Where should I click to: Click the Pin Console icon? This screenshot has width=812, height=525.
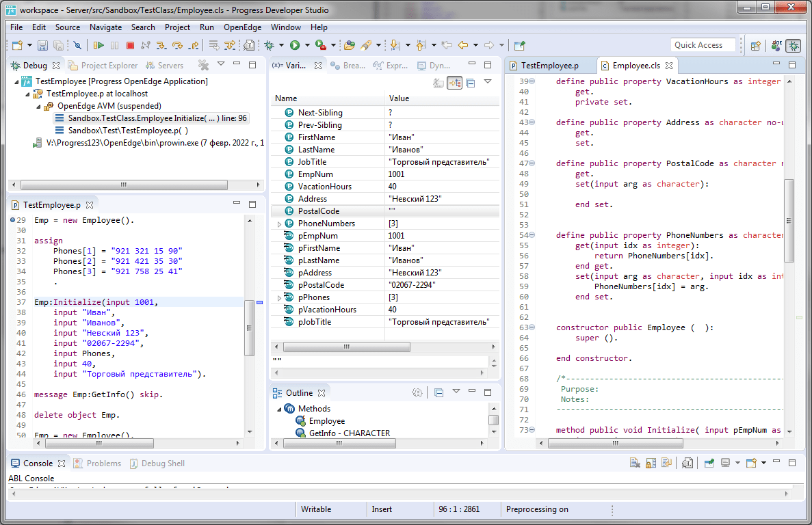tap(709, 463)
